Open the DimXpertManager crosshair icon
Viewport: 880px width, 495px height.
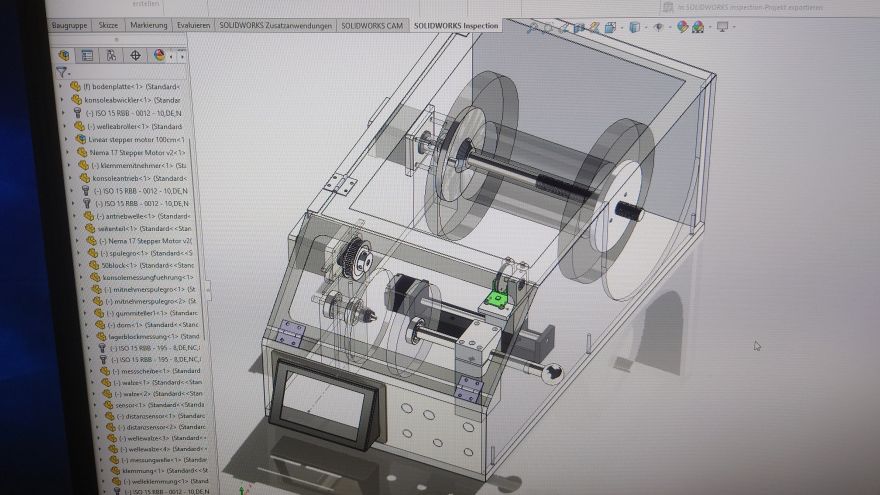click(136, 55)
